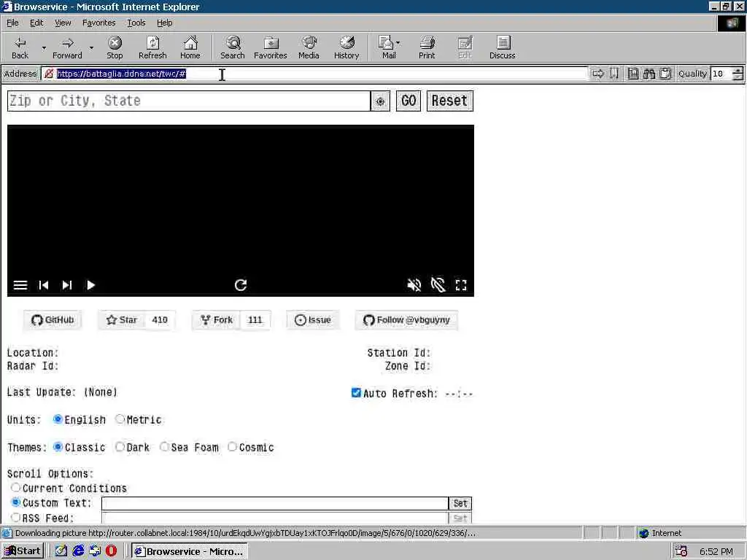Toggle the muted speaker icon
This screenshot has height=560, width=747.
tap(414, 285)
